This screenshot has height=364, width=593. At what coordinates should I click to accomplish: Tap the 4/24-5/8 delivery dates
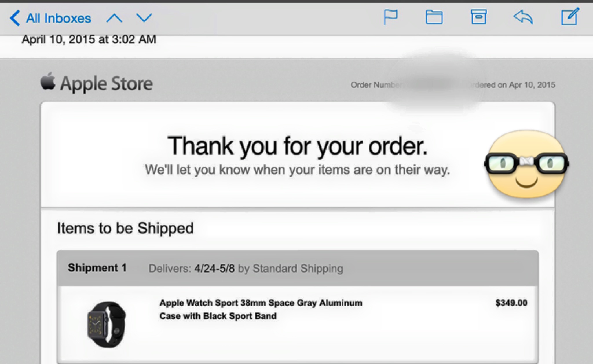point(214,269)
